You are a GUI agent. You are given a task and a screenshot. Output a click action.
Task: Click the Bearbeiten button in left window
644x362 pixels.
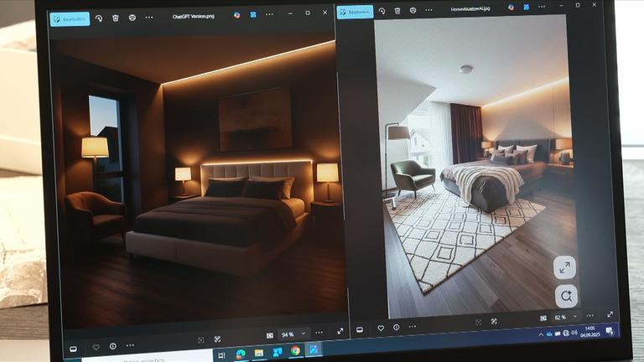coord(70,19)
